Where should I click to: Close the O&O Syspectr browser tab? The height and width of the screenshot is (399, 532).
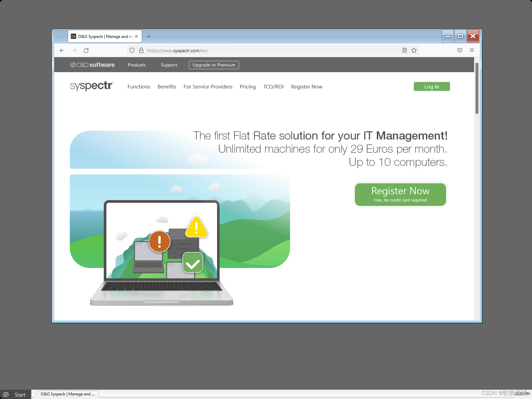(136, 37)
